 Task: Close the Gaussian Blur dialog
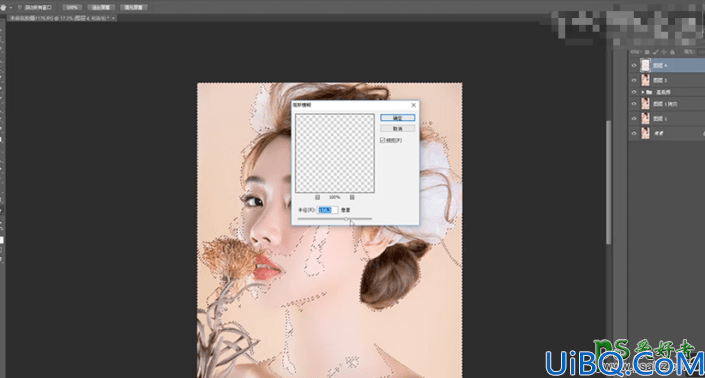[414, 105]
